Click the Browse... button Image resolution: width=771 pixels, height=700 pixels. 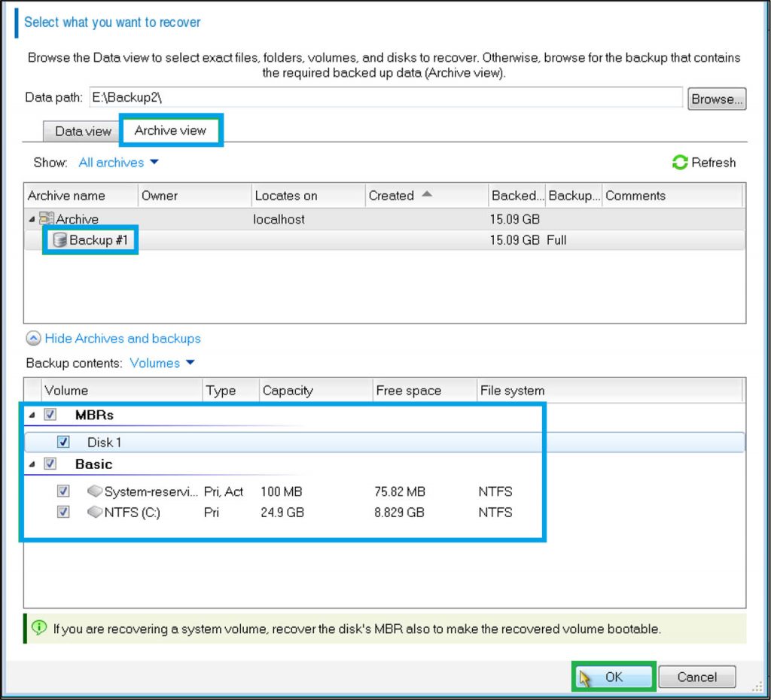[717, 99]
